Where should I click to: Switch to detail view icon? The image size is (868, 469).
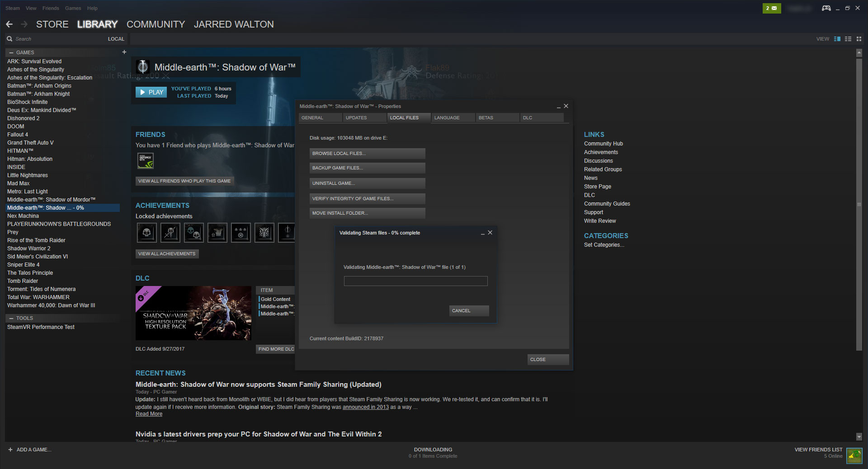click(x=837, y=39)
